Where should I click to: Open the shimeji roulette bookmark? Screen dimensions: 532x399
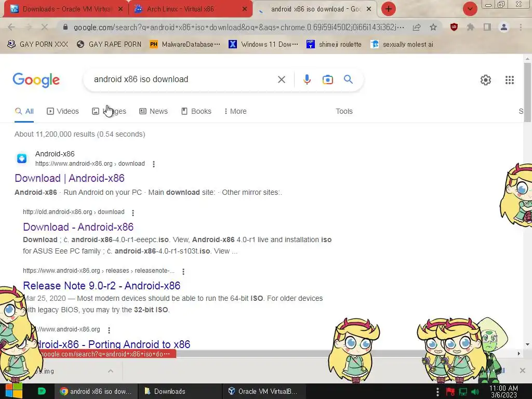(334, 45)
